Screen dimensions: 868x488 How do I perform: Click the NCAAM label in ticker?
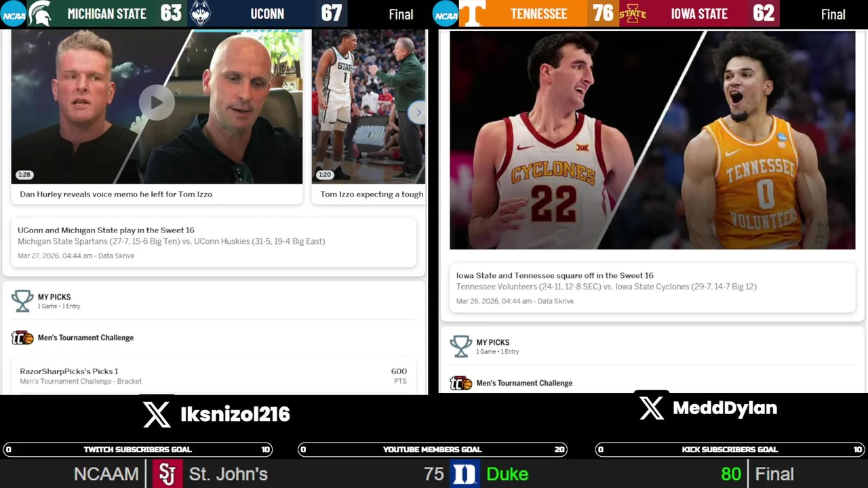click(x=106, y=474)
